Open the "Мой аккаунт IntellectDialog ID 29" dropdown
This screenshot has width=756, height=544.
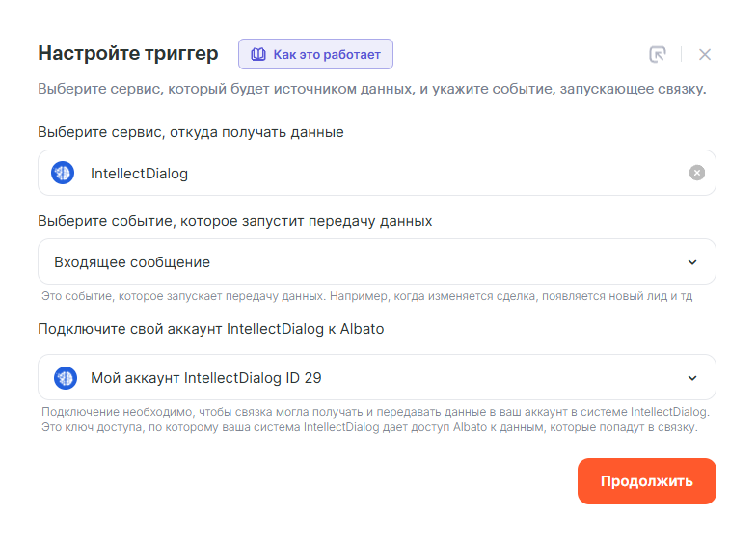tap(366, 378)
